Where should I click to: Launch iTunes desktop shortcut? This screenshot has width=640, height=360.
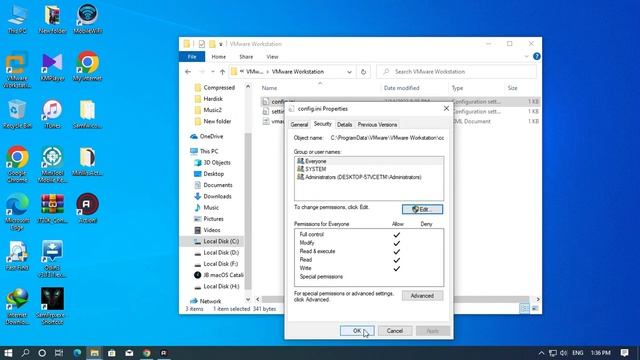click(52, 115)
